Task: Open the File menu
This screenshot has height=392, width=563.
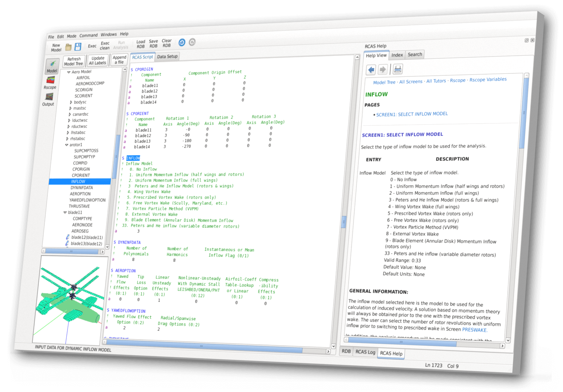Action: pos(51,37)
